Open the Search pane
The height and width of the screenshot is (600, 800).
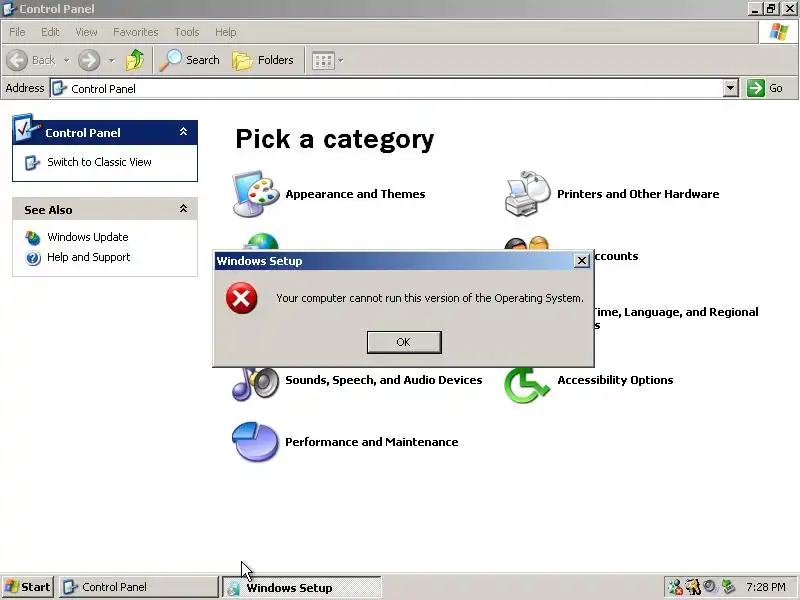click(189, 60)
